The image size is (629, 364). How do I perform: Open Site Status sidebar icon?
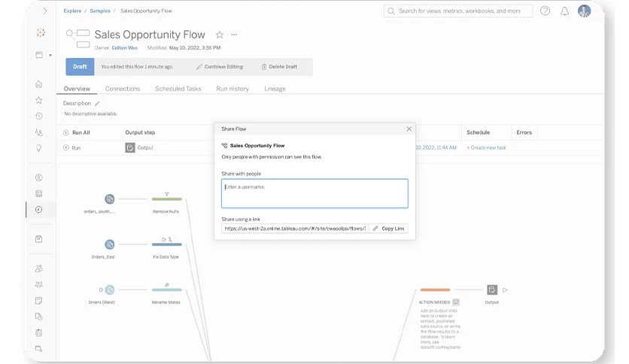point(39,348)
